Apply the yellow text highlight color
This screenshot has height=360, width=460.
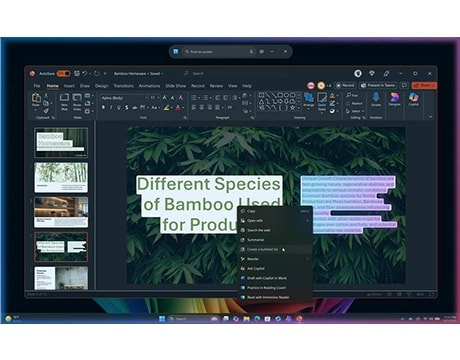(166, 107)
